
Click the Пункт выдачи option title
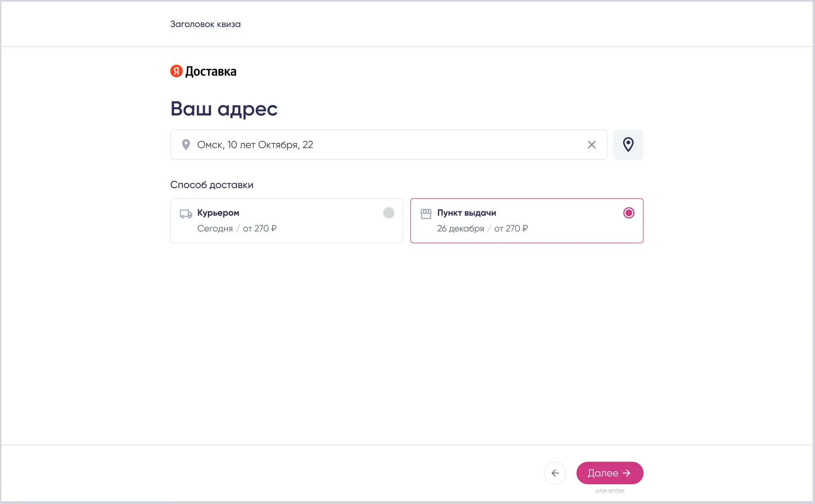point(466,213)
